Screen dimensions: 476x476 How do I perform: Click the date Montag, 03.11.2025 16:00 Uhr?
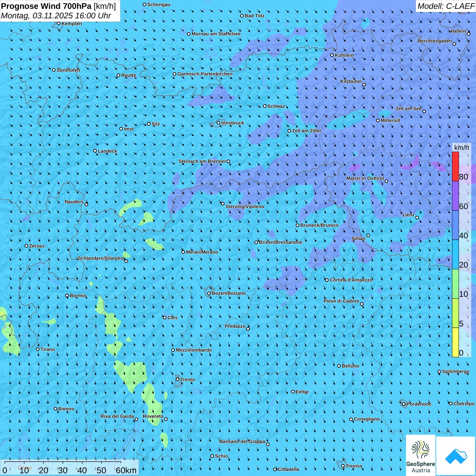point(56,16)
